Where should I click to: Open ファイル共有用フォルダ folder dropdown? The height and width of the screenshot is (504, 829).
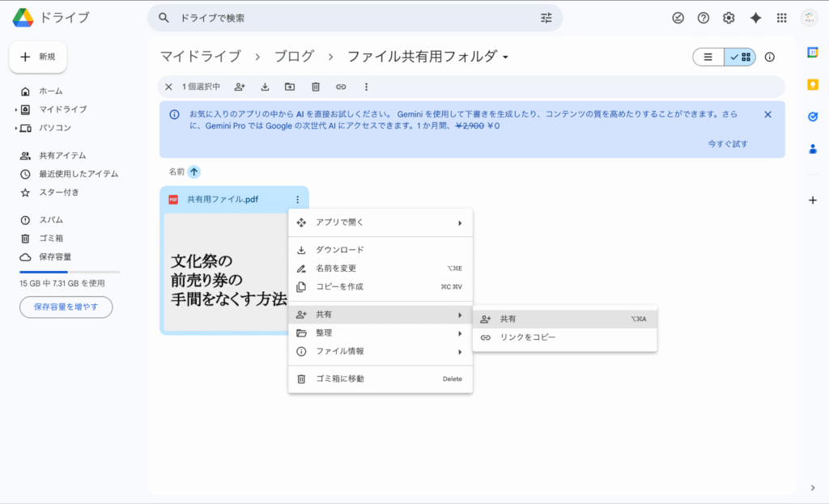506,57
